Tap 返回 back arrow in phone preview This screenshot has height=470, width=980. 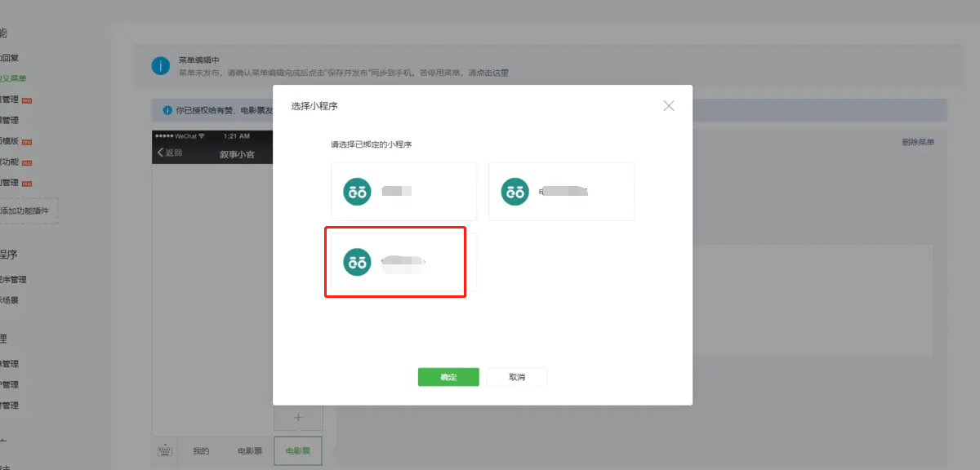[x=170, y=153]
